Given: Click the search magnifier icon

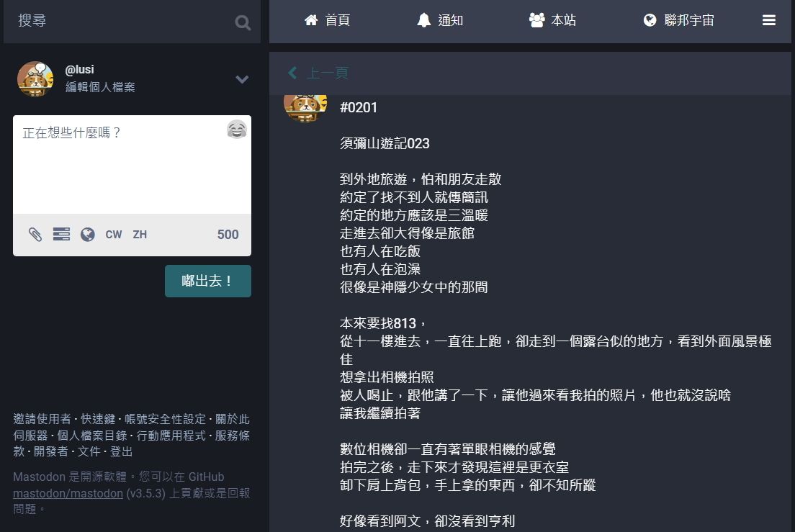Looking at the screenshot, I should [243, 22].
